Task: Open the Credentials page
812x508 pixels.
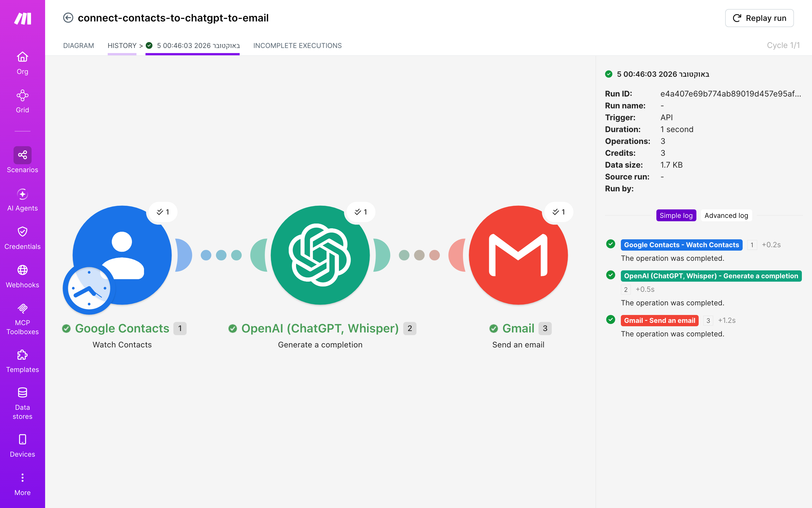Action: click(23, 238)
